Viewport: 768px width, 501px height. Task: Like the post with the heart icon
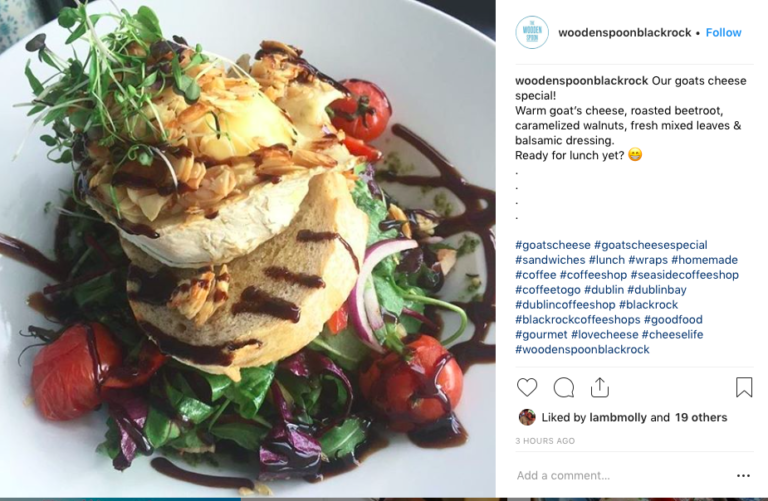click(527, 387)
